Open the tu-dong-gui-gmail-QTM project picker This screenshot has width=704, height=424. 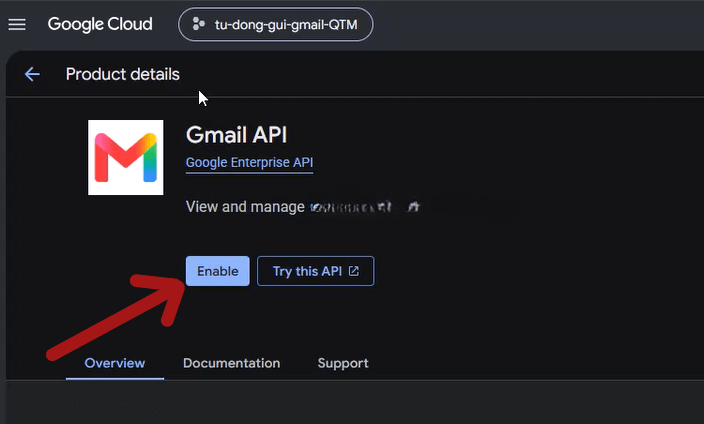point(276,25)
